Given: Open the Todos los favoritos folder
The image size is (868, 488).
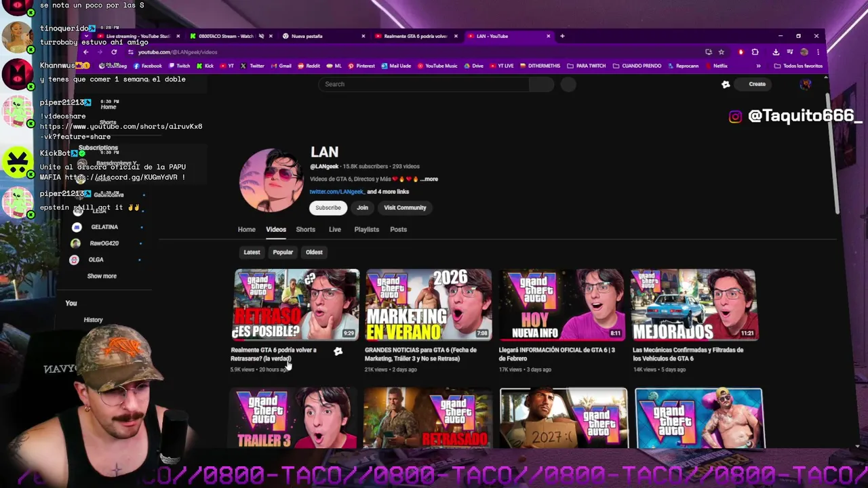Looking at the screenshot, I should tap(798, 66).
